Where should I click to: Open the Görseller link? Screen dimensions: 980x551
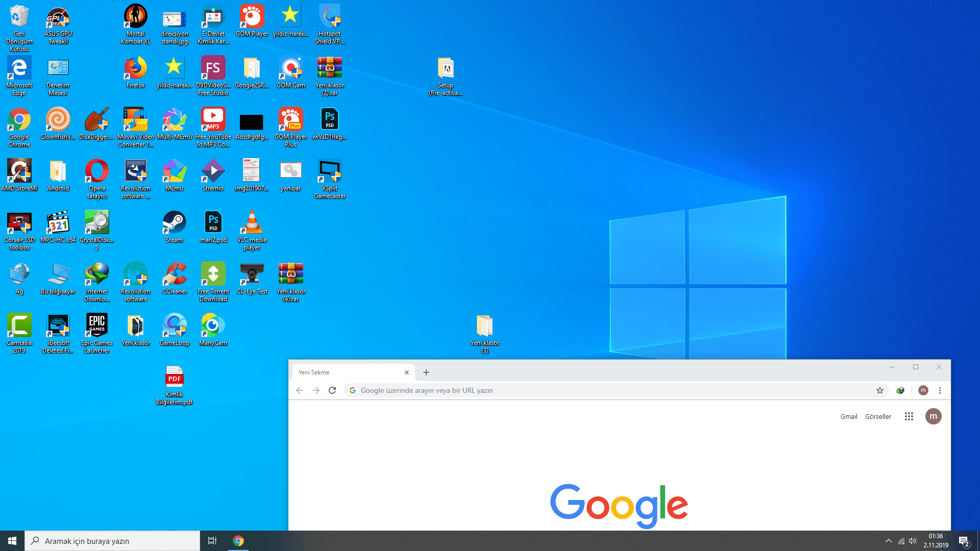click(878, 416)
